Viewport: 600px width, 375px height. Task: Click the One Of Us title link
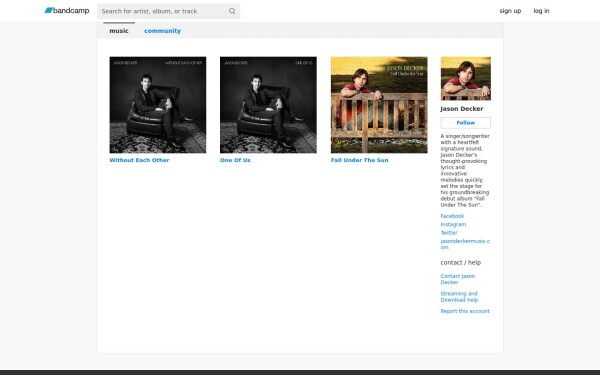(235, 160)
